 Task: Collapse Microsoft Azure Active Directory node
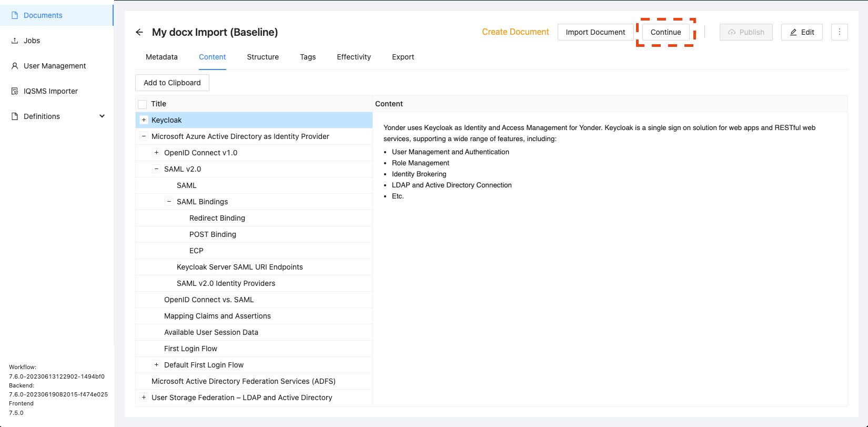(x=144, y=136)
